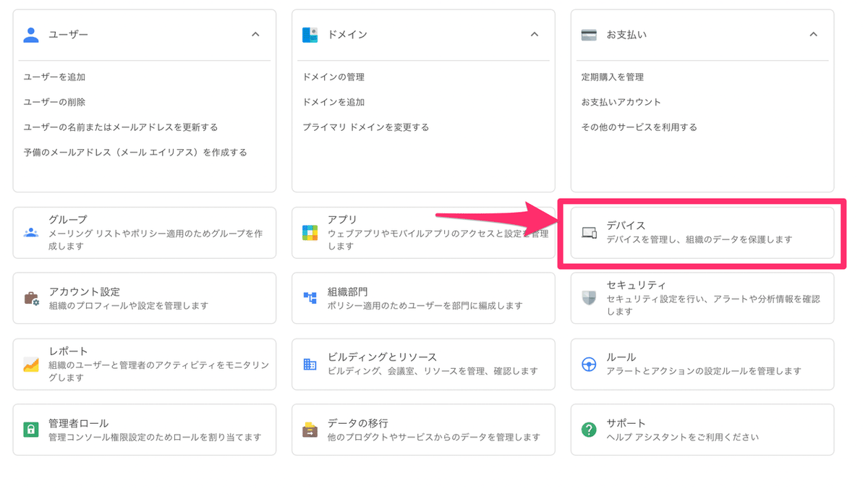
Task: Click the Security (セキュリティ) shield icon
Action: point(589,298)
